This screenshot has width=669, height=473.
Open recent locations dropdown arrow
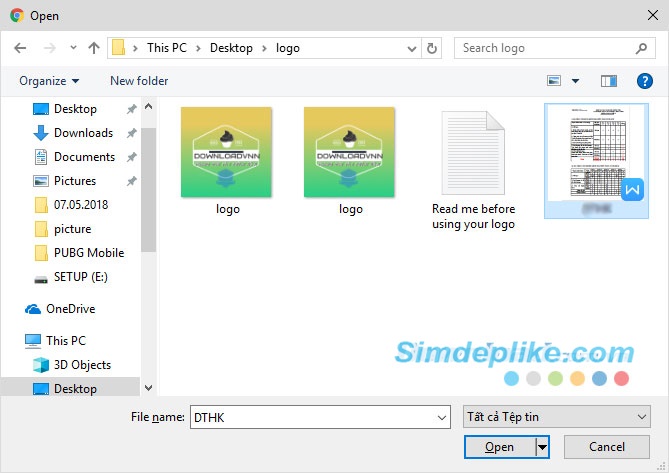pyautogui.click(x=73, y=48)
